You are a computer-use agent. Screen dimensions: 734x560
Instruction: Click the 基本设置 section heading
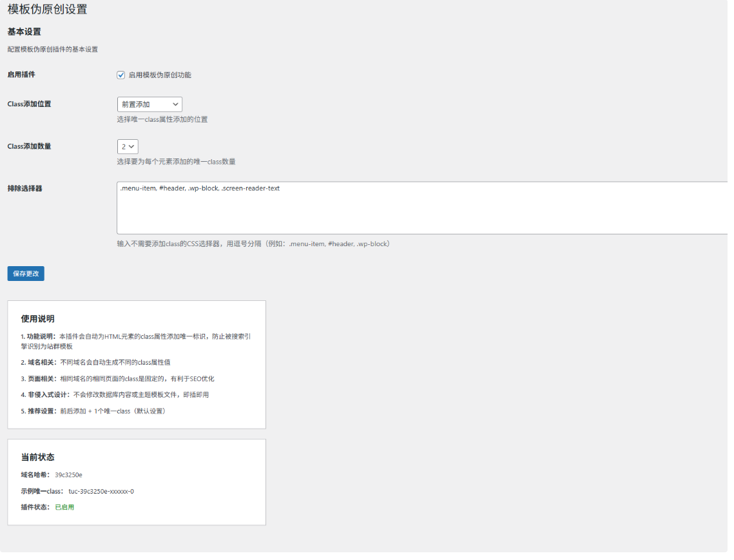pyautogui.click(x=24, y=32)
